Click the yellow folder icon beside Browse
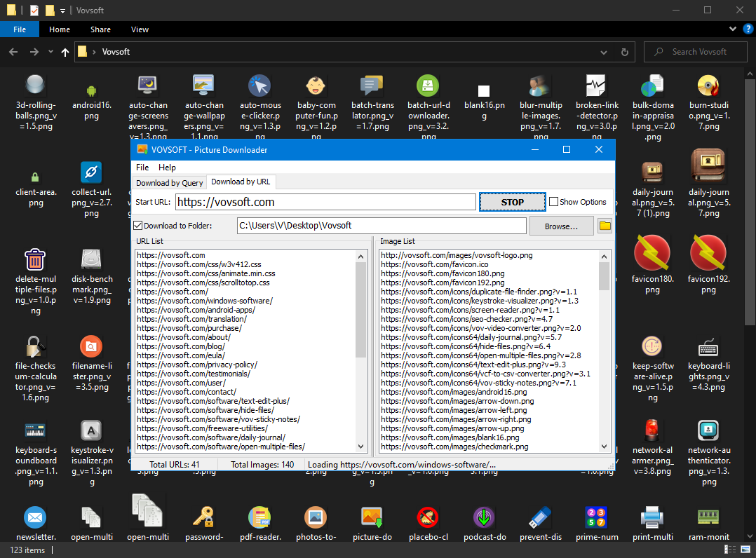The width and height of the screenshot is (756, 558). click(605, 225)
